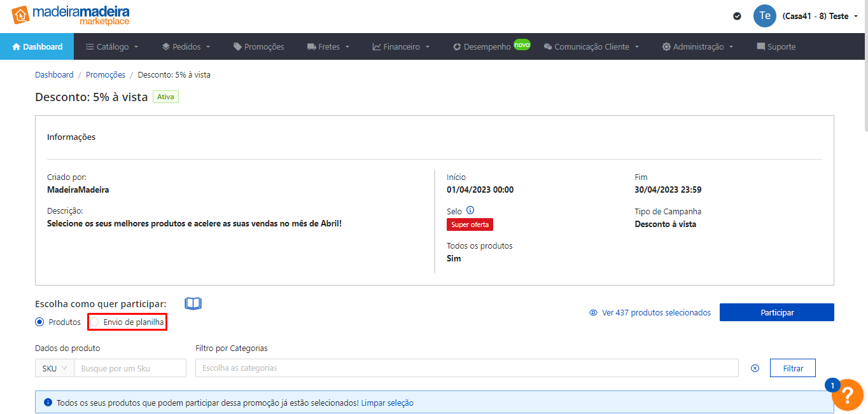Expand the Comunicação Cliente menu
This screenshot has height=414, width=868.
(x=591, y=46)
